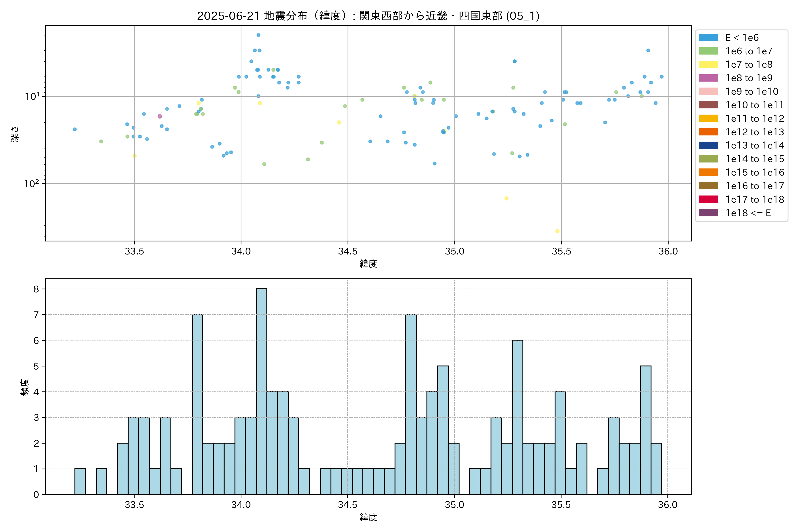Click the 深さ y-axis label of scatter plot

15,134
